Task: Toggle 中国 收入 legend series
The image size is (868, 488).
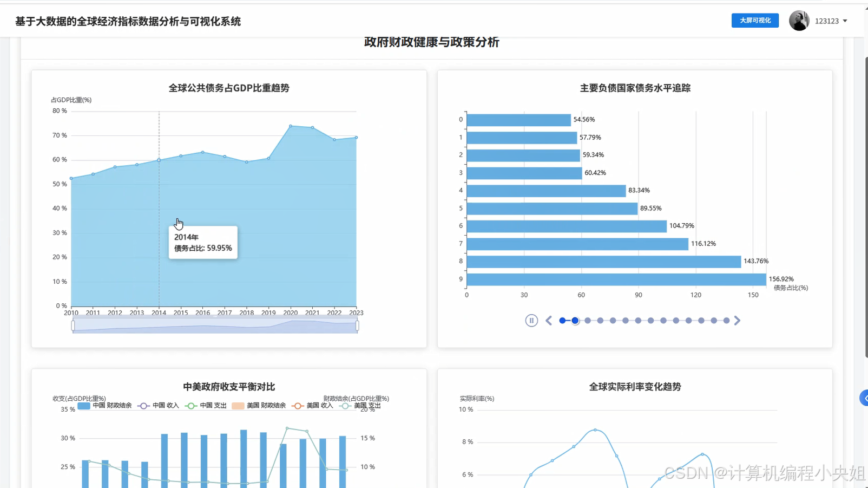Action: [158, 406]
